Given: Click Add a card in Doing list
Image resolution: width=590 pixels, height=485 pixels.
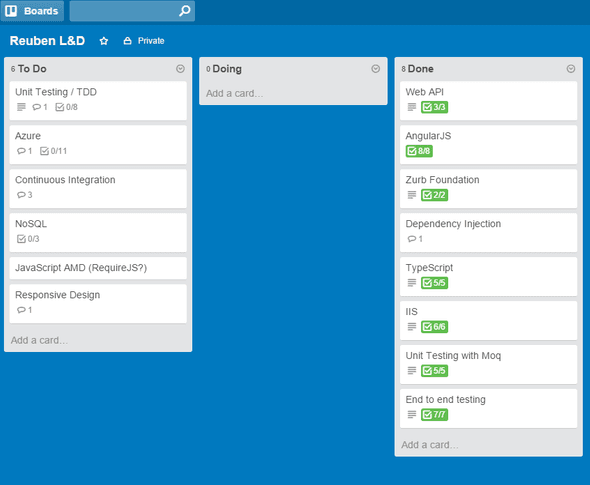Looking at the screenshot, I should [234, 93].
